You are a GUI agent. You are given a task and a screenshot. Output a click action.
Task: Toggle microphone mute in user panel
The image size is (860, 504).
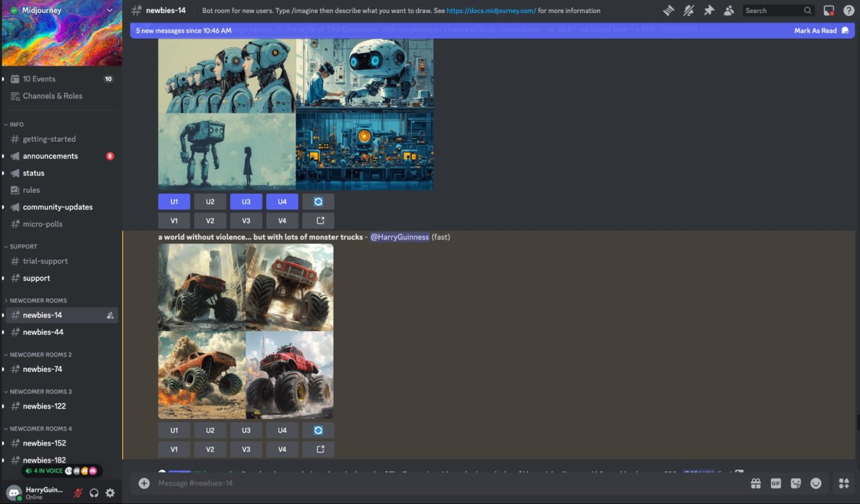(x=78, y=492)
